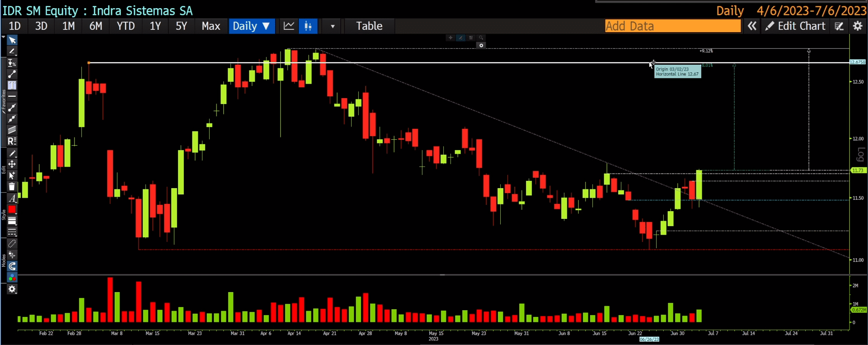Open the chart type dropdown arrow

click(x=333, y=26)
